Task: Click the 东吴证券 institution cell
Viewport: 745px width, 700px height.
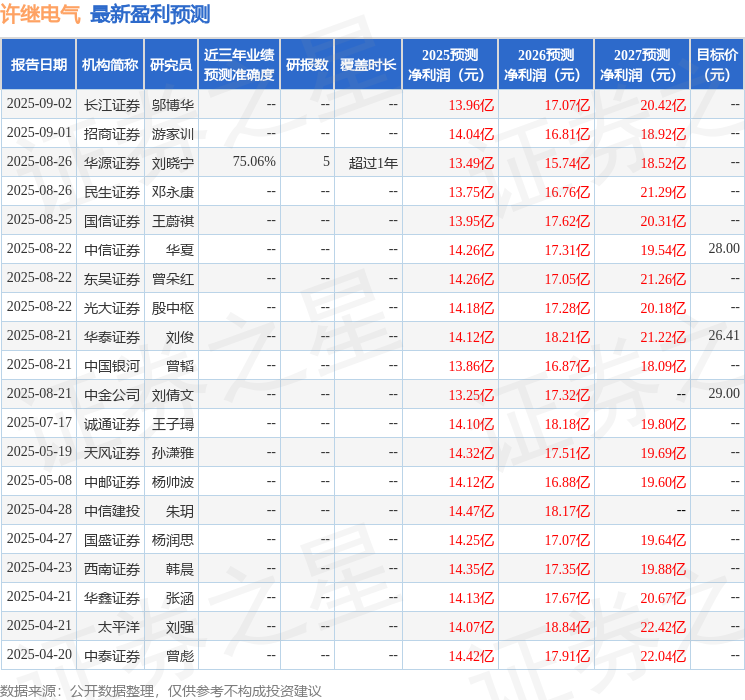Action: [112, 279]
